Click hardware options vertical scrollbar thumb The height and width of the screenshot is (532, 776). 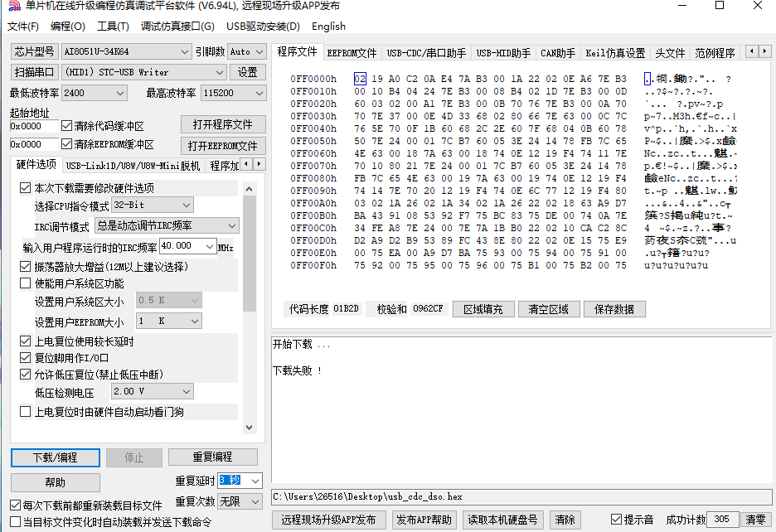[x=250, y=254]
